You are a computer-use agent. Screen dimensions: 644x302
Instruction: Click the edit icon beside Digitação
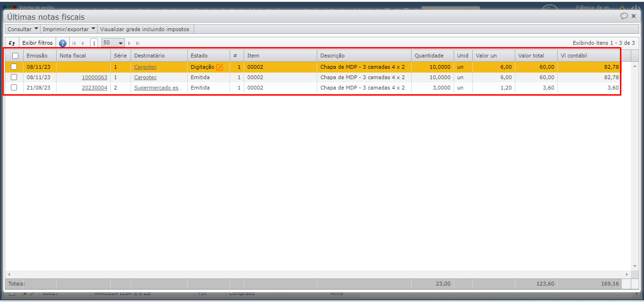[x=220, y=67]
